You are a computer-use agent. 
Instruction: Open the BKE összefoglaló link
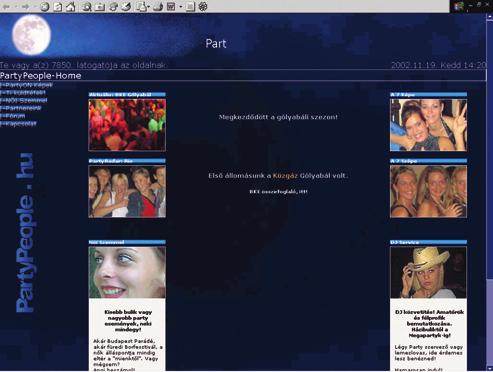pos(278,192)
